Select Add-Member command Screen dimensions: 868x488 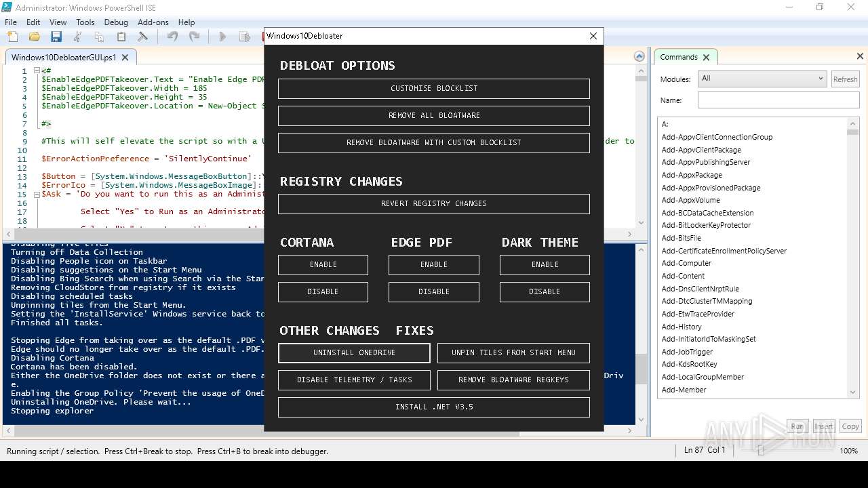coord(684,390)
